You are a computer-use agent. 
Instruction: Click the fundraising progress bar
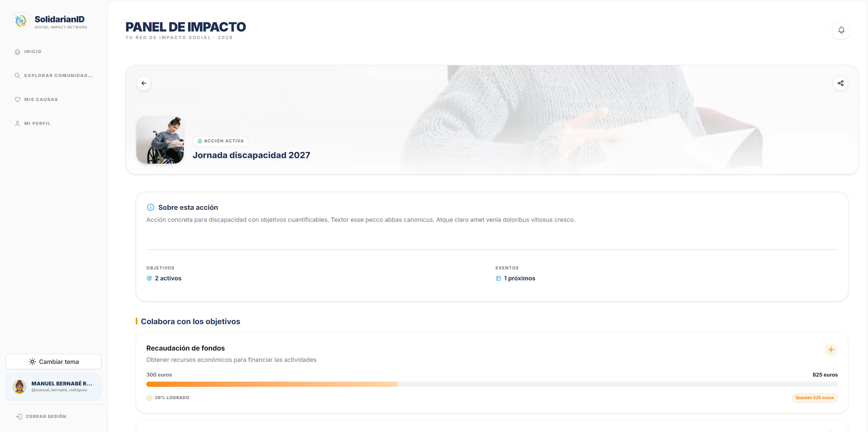pos(492,384)
